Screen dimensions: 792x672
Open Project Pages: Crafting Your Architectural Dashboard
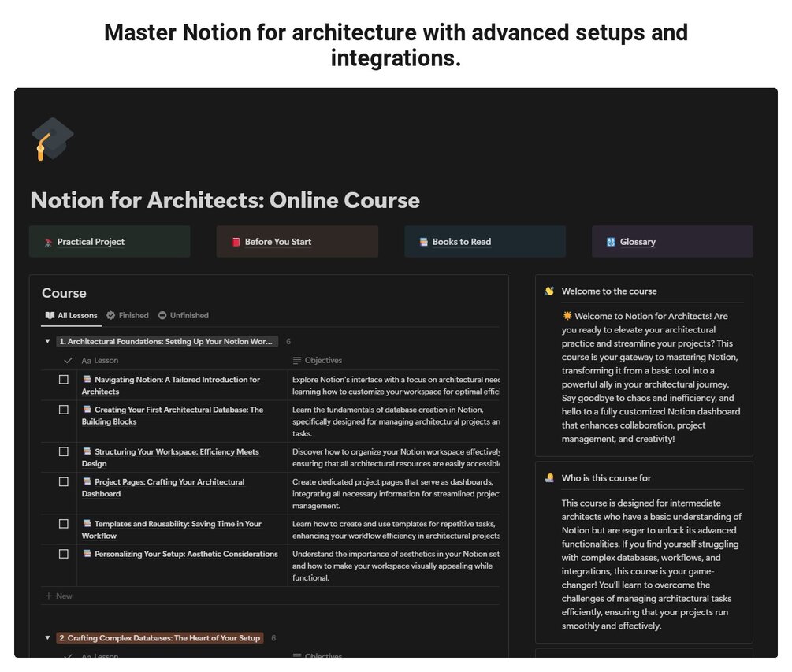point(163,488)
